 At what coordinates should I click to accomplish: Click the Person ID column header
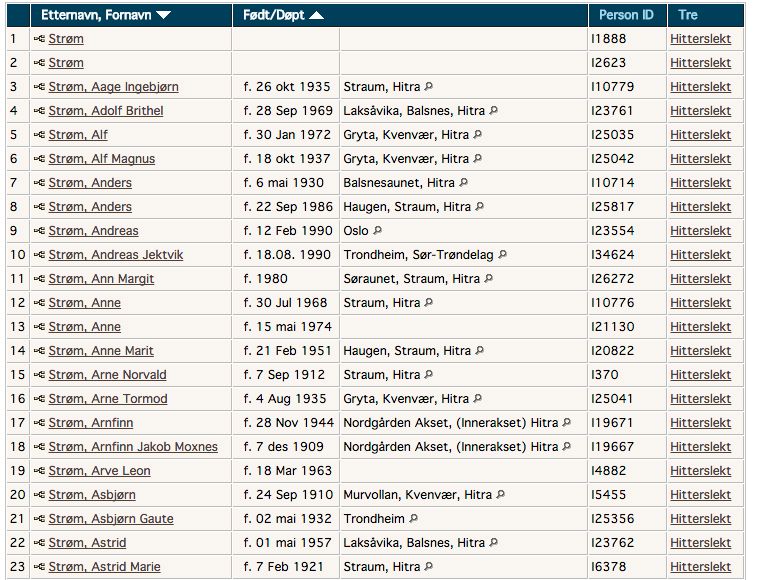tap(626, 15)
